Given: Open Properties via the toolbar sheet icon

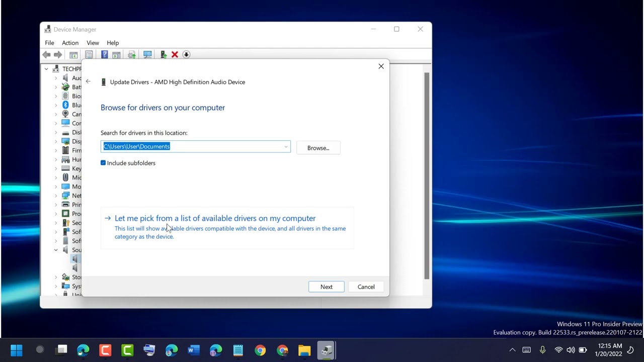Looking at the screenshot, I should 89,54.
